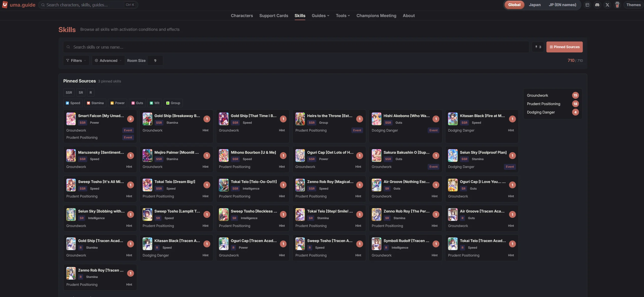Click Event tag on Seiun Sky Foolproof Plan

pyautogui.click(x=510, y=167)
